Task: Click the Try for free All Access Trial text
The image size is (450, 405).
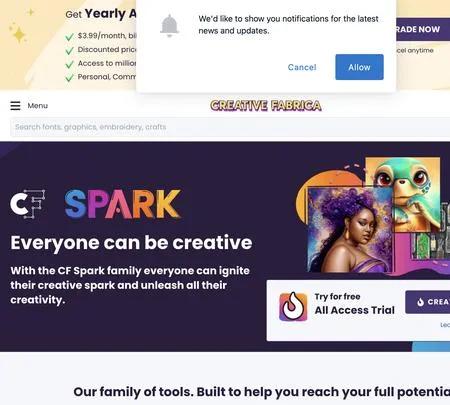Action: 354,304
